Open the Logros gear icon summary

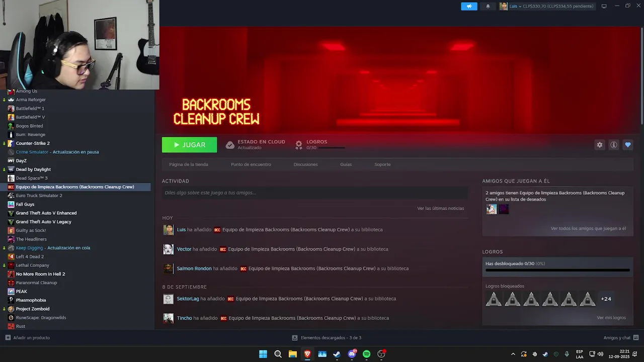(x=299, y=145)
